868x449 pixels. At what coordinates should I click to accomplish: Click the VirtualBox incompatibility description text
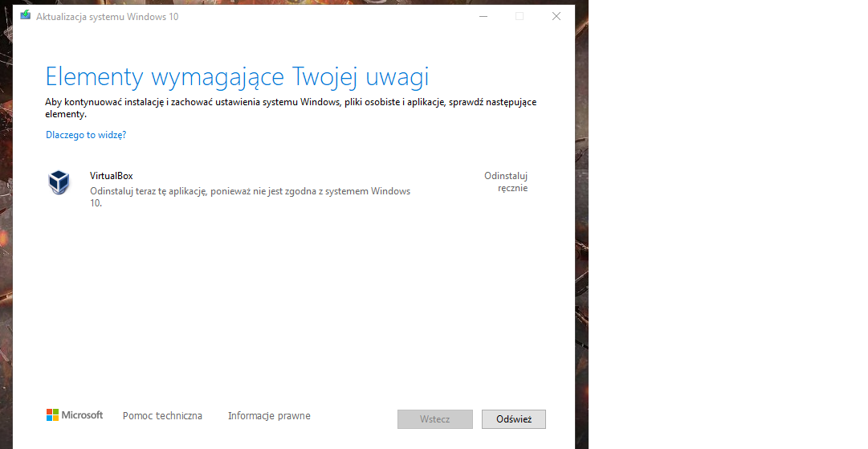251,197
